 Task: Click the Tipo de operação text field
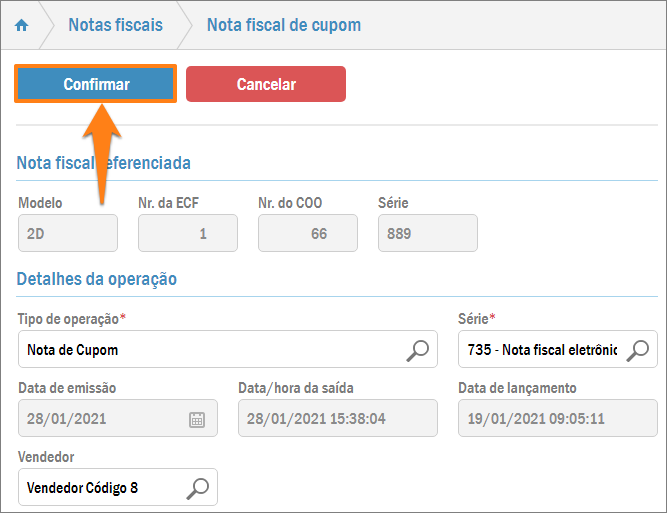pyautogui.click(x=210, y=350)
